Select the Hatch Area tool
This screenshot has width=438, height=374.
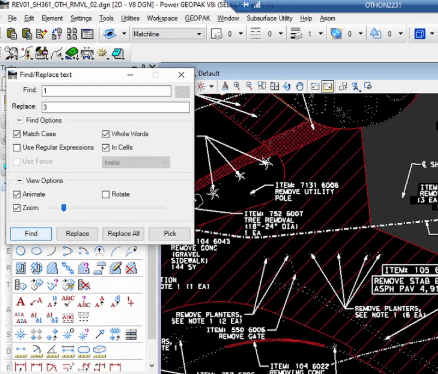point(21,268)
